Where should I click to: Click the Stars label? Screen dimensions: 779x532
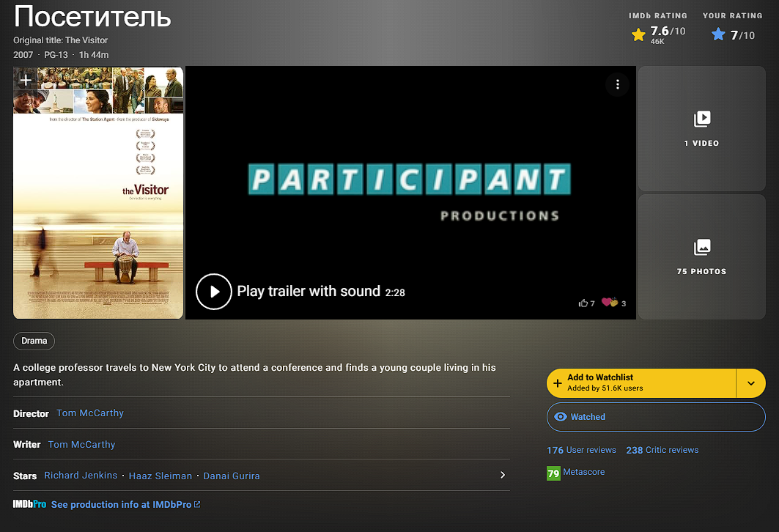pos(25,476)
